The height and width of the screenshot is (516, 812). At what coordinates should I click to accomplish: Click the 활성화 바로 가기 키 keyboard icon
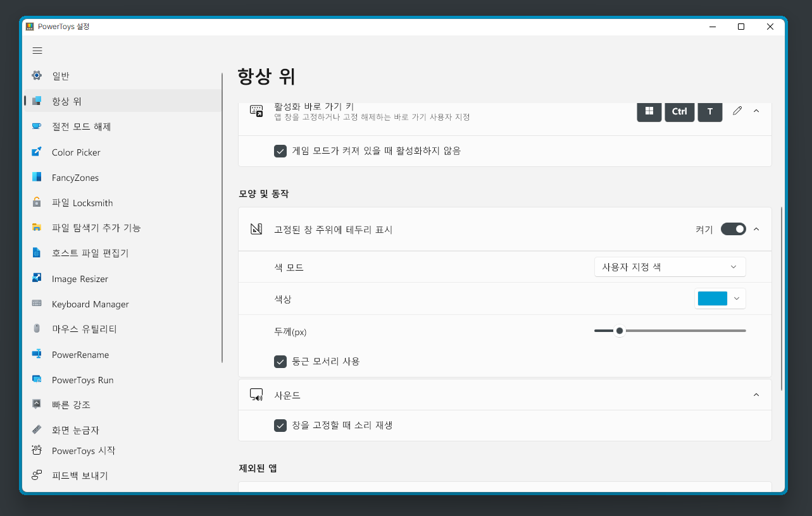click(x=256, y=111)
